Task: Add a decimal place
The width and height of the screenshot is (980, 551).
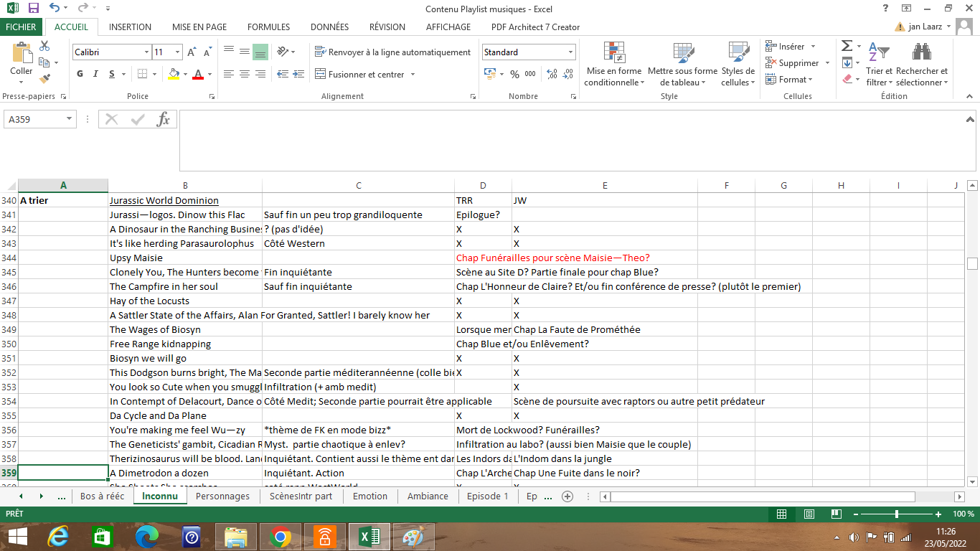Action: point(552,74)
